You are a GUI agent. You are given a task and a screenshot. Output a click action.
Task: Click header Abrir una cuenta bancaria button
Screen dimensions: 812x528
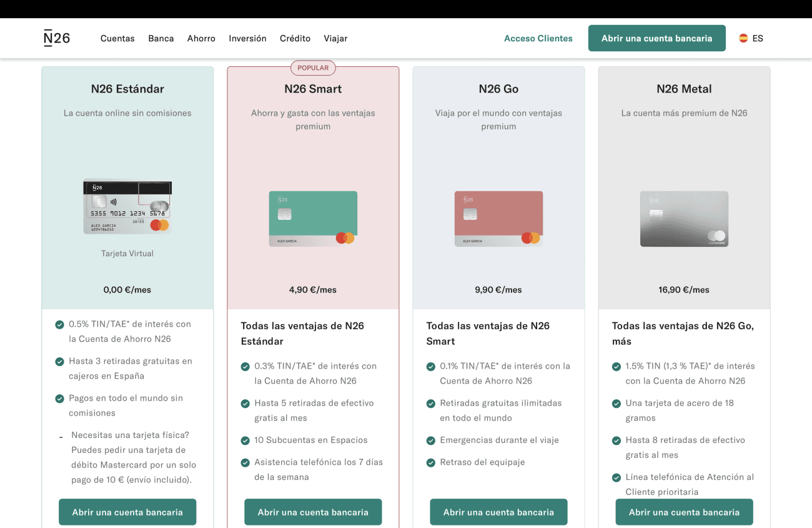point(657,38)
